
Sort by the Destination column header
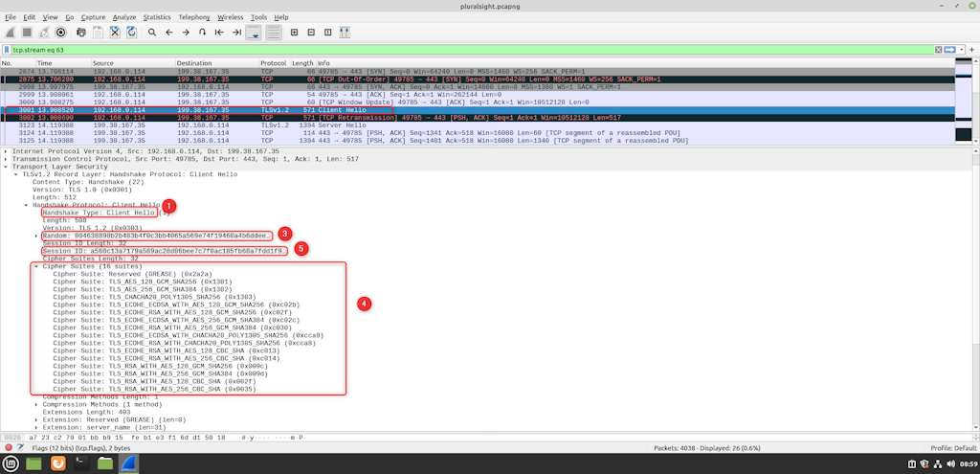tap(217, 63)
